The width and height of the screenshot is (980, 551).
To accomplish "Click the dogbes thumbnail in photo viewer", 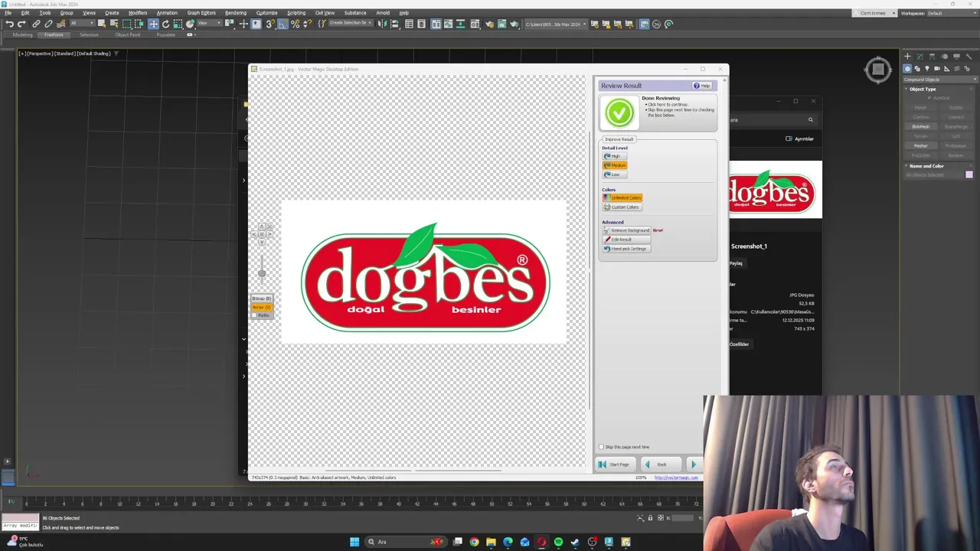I will pos(776,190).
